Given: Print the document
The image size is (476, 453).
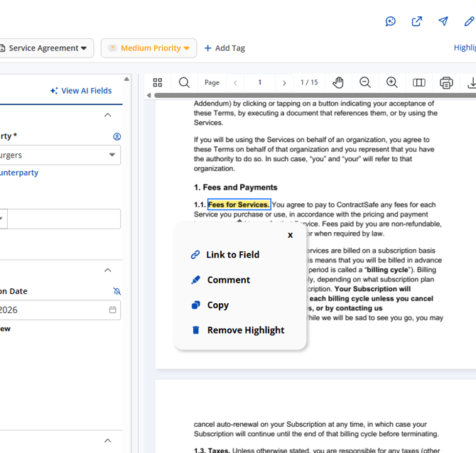Looking at the screenshot, I should point(446,82).
